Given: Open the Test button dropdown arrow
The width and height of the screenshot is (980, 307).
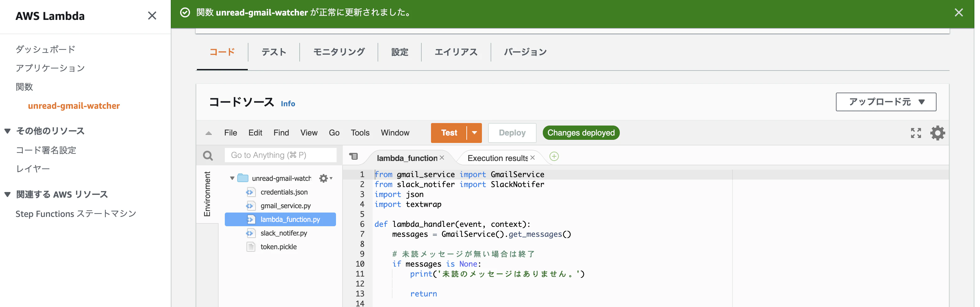Looking at the screenshot, I should [x=474, y=133].
